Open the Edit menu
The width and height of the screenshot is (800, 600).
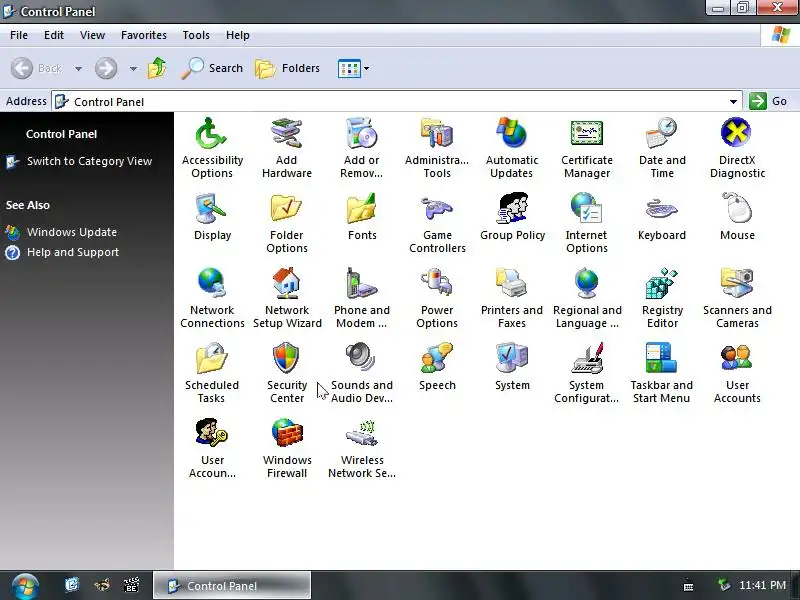[54, 35]
